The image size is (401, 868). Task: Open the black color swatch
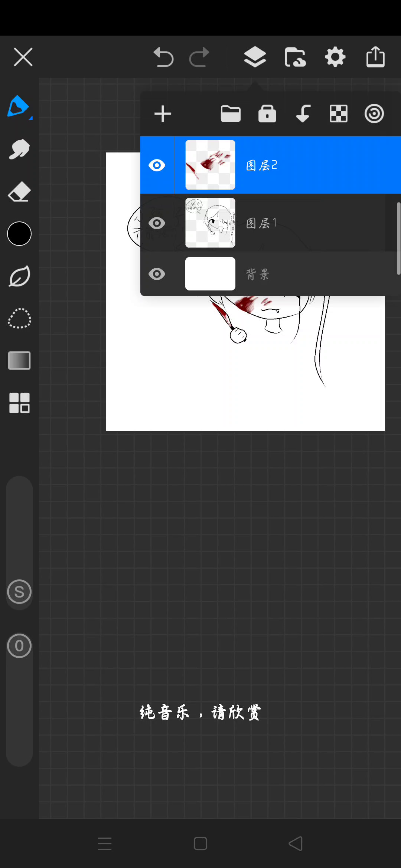pos(19,234)
